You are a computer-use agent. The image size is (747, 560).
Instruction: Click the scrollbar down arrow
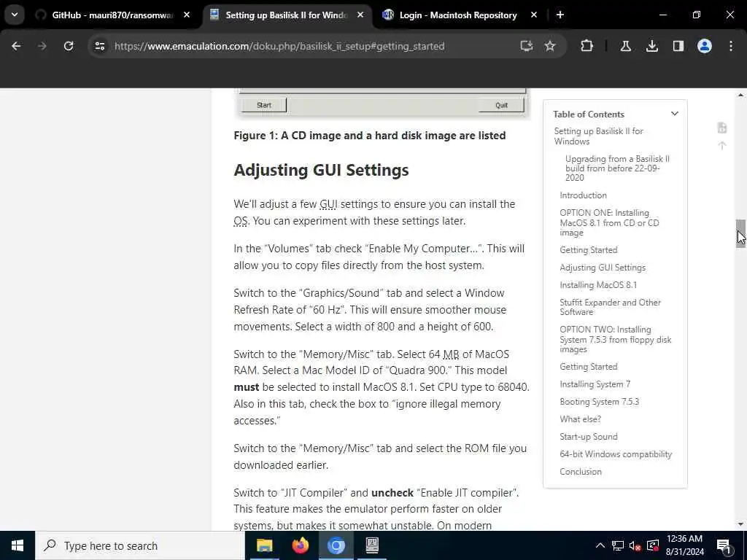click(740, 524)
